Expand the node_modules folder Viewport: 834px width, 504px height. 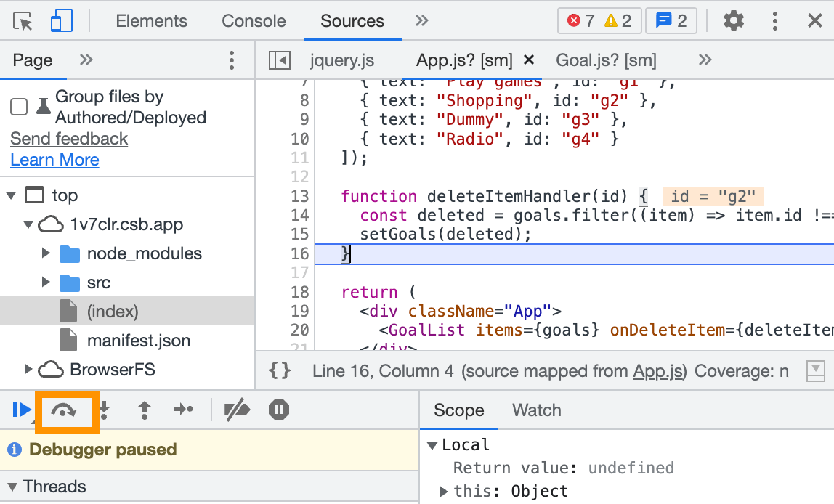(x=46, y=253)
